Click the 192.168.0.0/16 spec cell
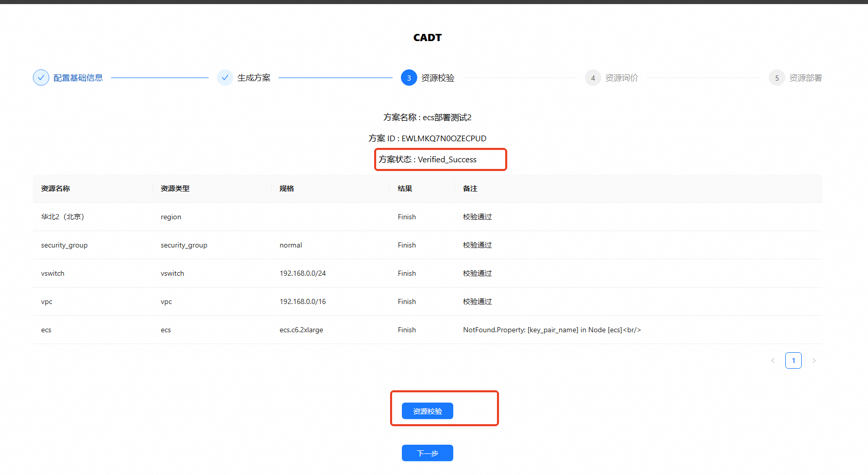Screen dimensions: 868x475 click(303, 301)
